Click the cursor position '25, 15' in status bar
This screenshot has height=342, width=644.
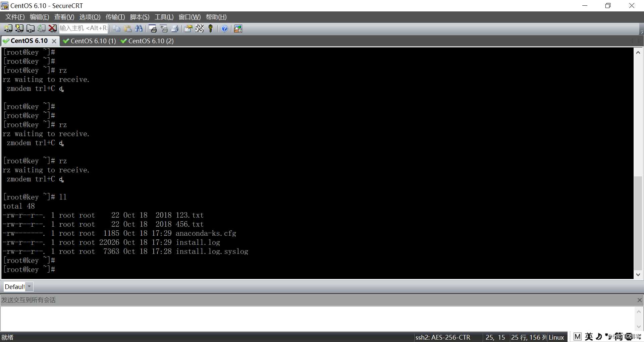[495, 337]
